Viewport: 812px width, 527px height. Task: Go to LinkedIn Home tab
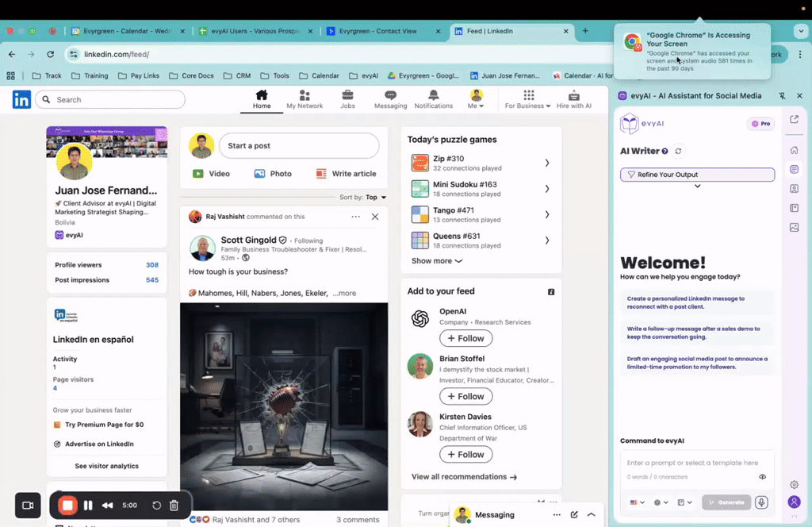(262, 99)
